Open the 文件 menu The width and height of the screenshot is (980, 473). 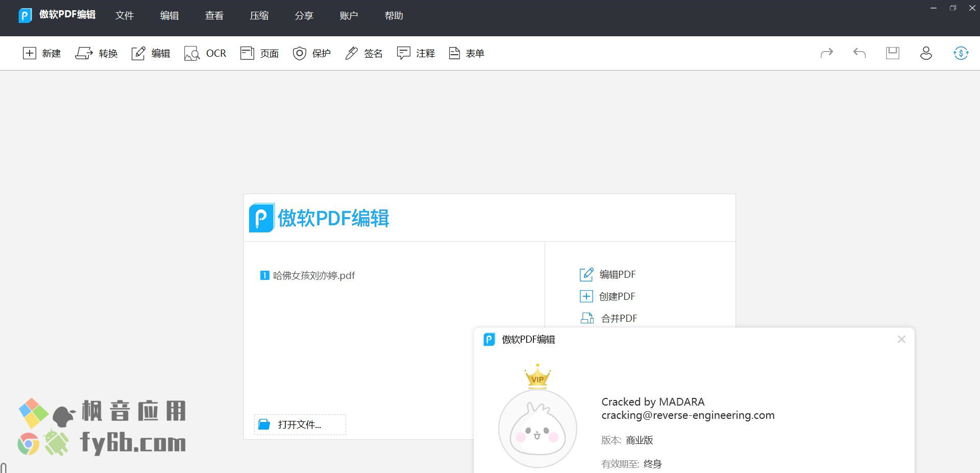click(125, 16)
